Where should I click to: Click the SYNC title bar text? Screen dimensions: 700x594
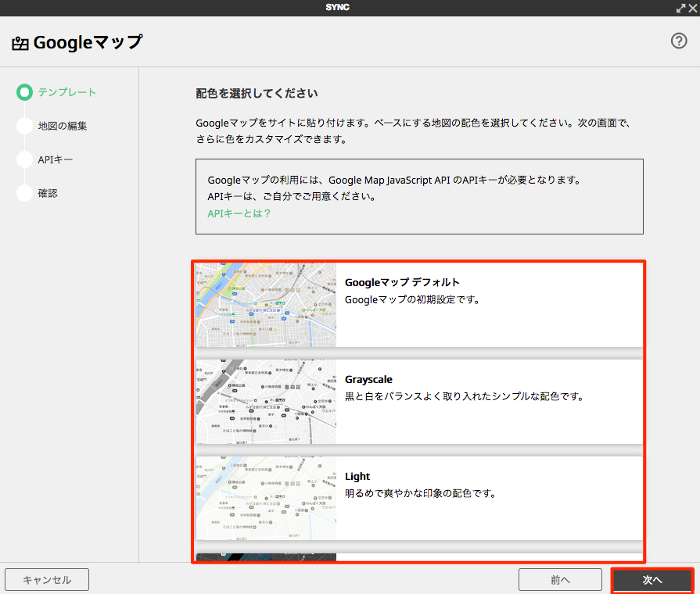338,7
